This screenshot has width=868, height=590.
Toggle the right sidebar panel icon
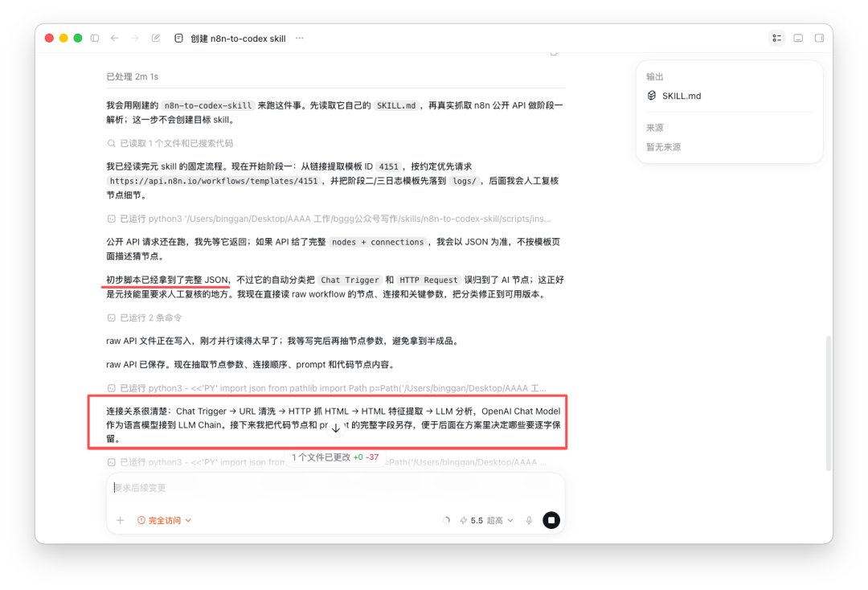point(819,39)
